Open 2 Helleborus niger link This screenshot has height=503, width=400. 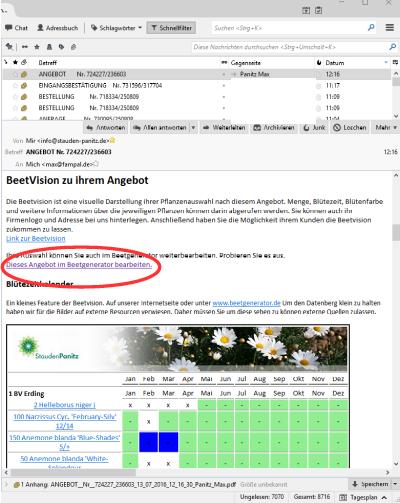(65, 405)
